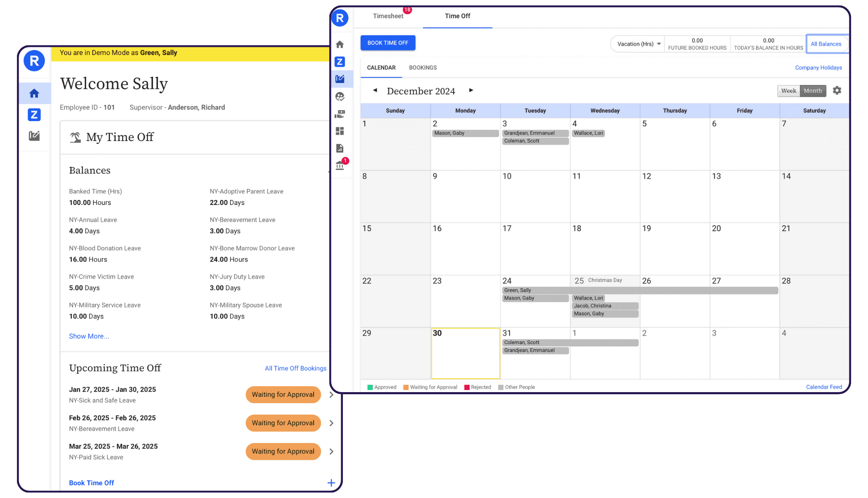The image size is (868, 498).
Task: Click the palm tree icon next to My Time Off
Action: click(75, 137)
